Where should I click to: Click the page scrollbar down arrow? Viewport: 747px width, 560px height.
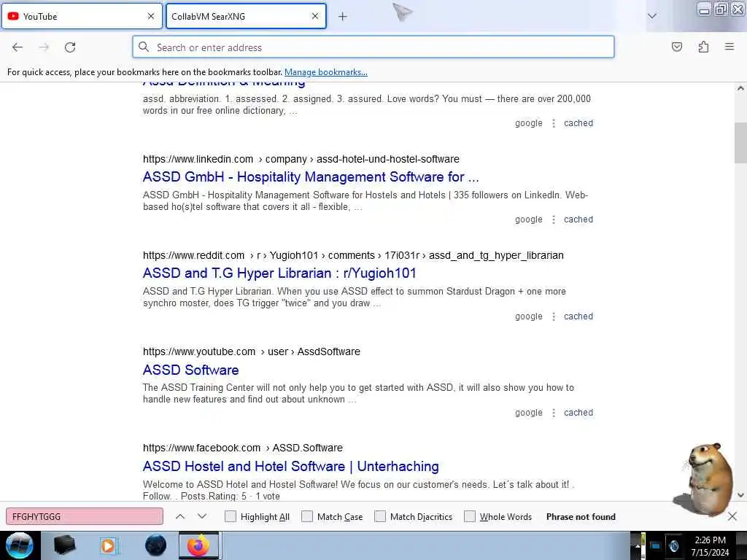click(740, 495)
